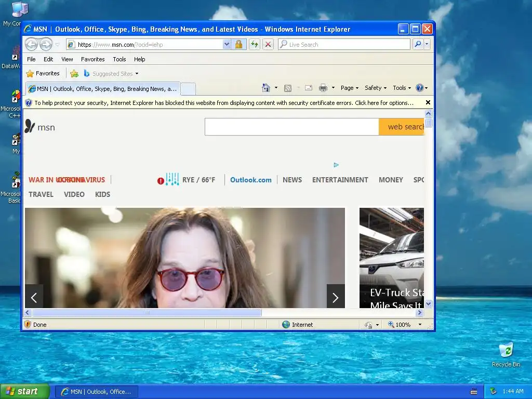Open the TRAVEL section link
This screenshot has width=532, height=399.
[41, 194]
